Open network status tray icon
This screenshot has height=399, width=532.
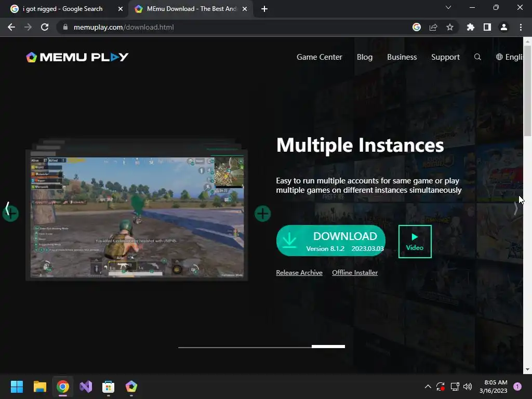coord(455,387)
